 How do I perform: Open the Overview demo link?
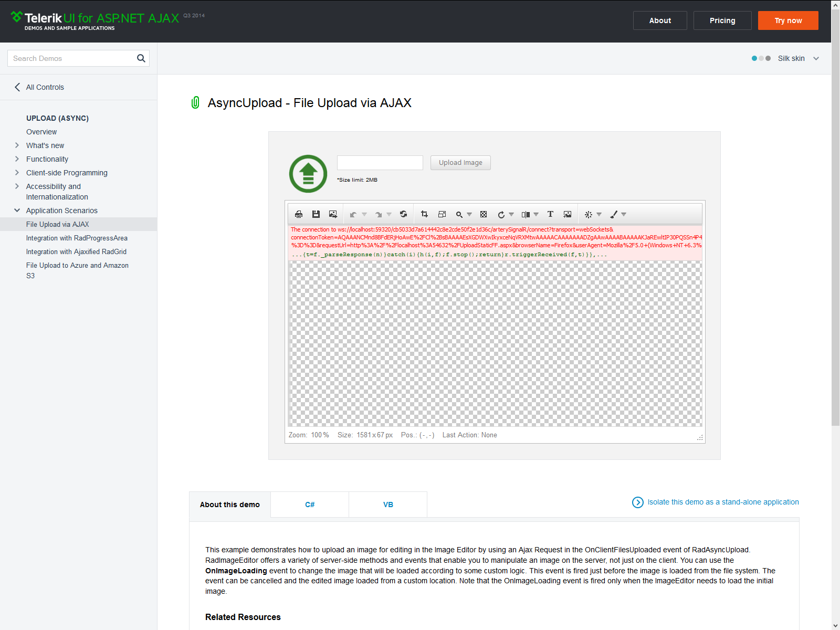point(41,132)
